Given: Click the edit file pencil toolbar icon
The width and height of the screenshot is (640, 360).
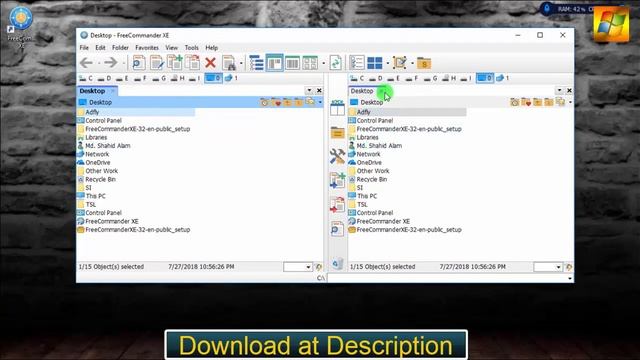Looking at the screenshot, I should point(157,63).
